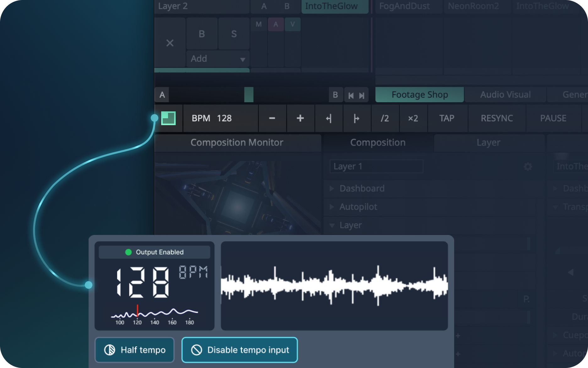Switch to the Audio Visual tab
Screen dimensions: 588x368
[505, 94]
